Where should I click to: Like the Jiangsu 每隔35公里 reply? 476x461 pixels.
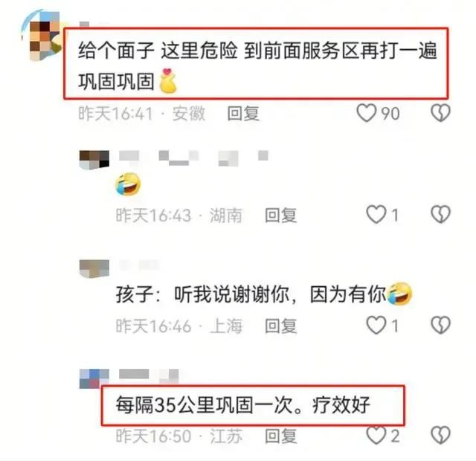click(376, 436)
